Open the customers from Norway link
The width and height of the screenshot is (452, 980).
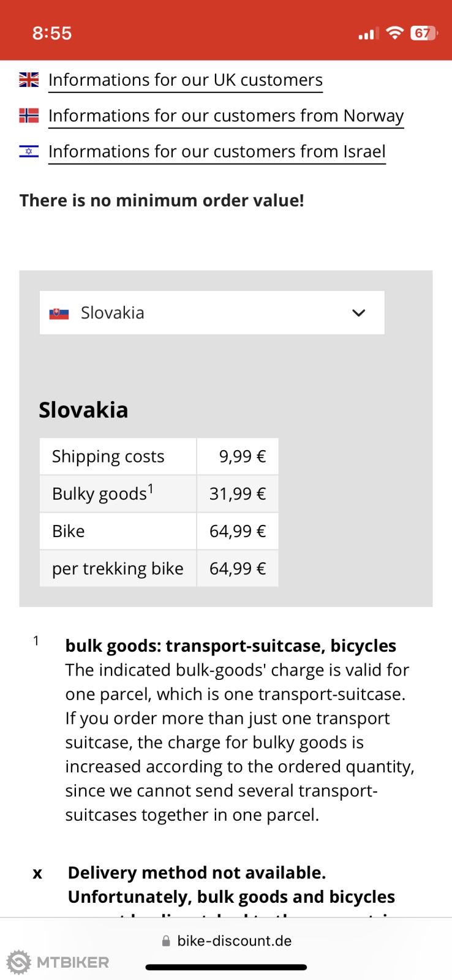point(226,116)
